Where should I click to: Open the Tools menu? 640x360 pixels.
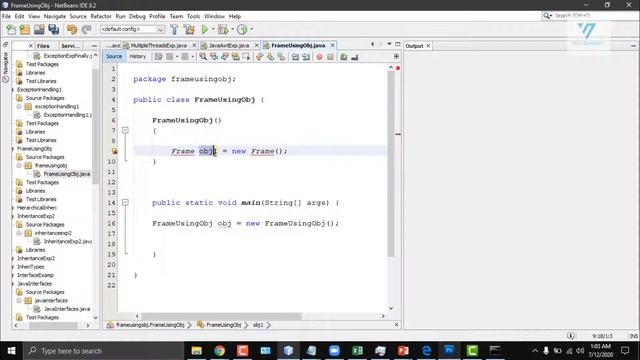[x=193, y=16]
